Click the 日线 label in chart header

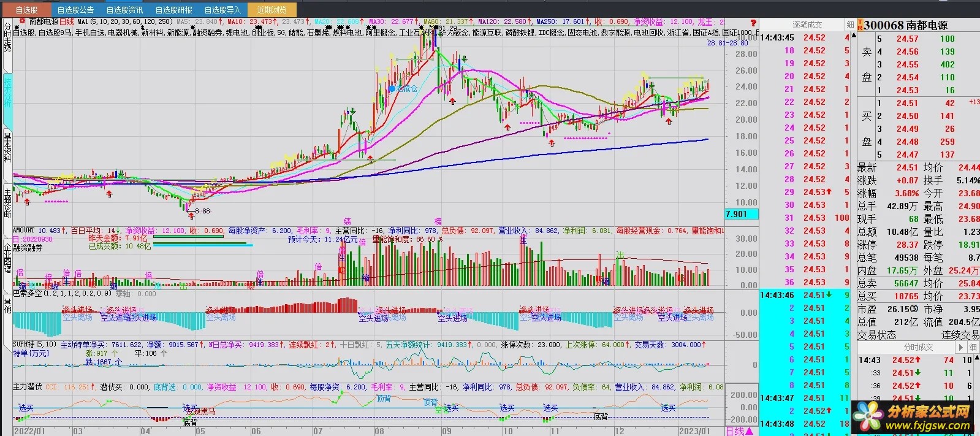(66, 21)
